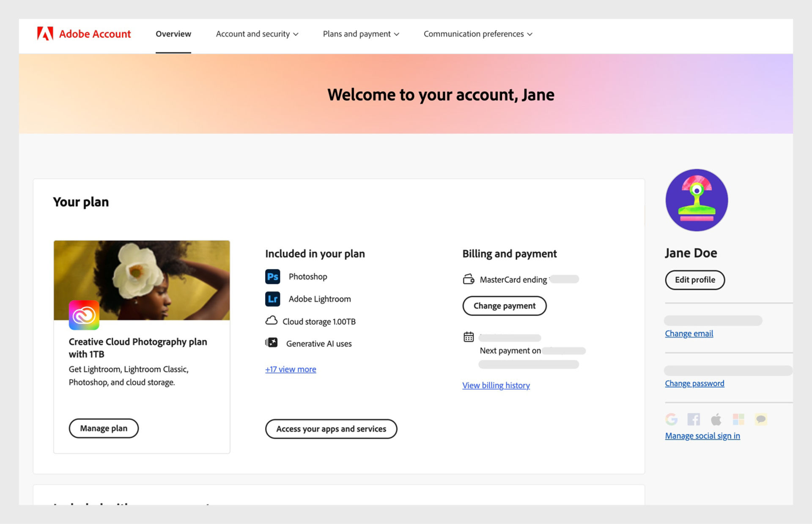Click the Adobe logo icon
This screenshot has height=524, width=812.
(x=45, y=34)
